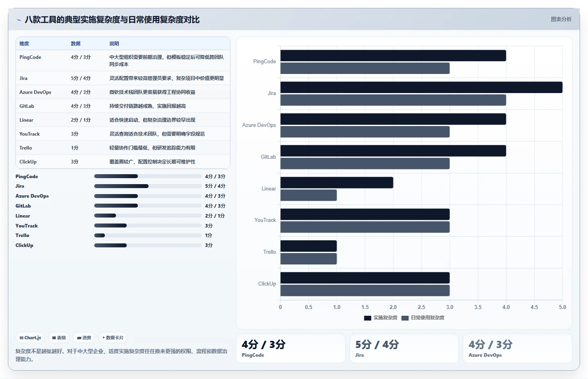Click the Trello progress bar
The height and width of the screenshot is (379, 588).
pyautogui.click(x=148, y=235)
